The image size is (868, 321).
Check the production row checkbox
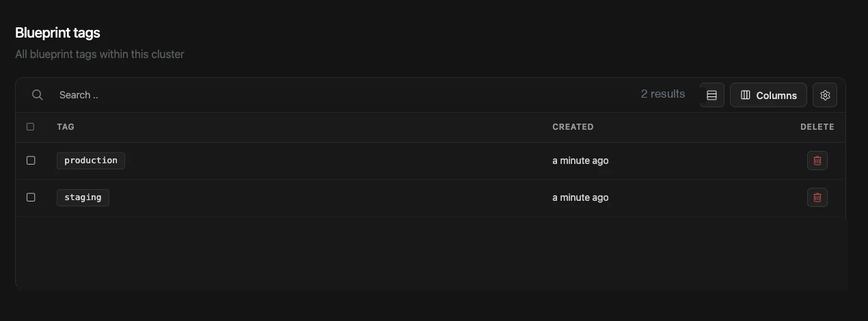pos(31,160)
